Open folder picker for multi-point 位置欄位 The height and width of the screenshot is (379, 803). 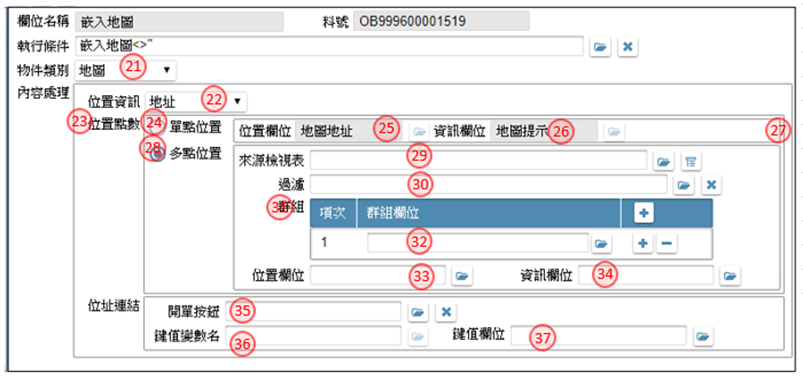[x=462, y=276]
